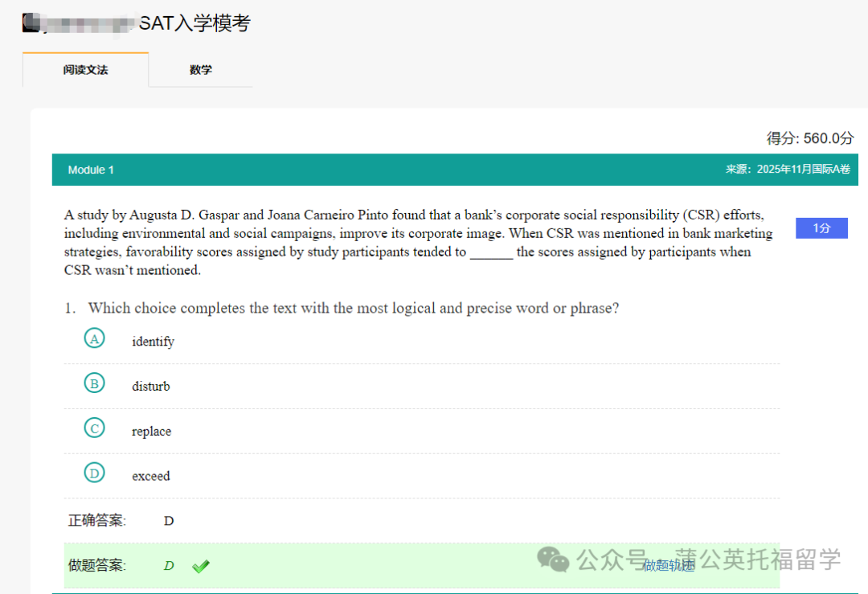Click the Module 1 header label
868x594 pixels.
pyautogui.click(x=91, y=170)
